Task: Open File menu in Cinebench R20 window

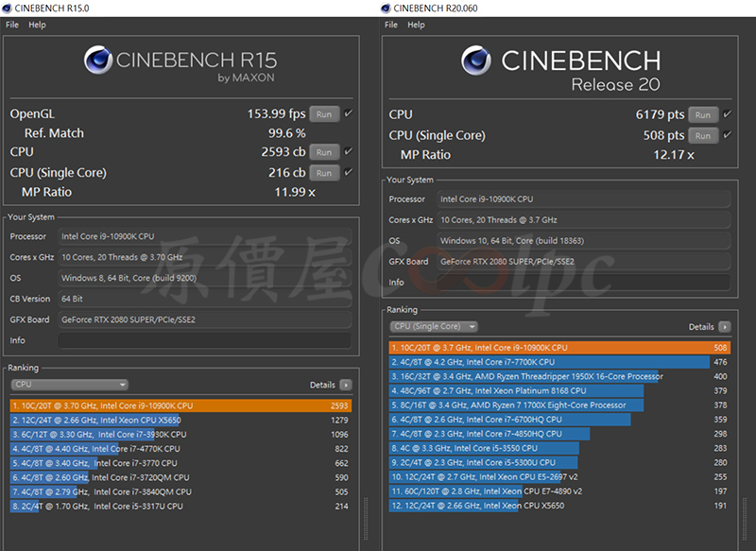Action: [391, 25]
